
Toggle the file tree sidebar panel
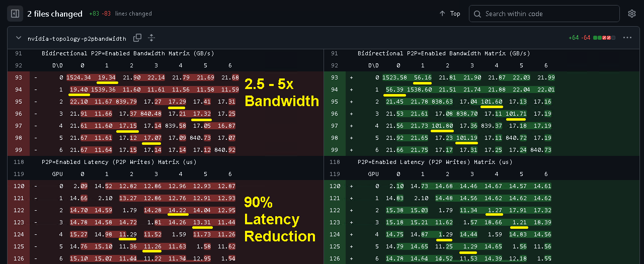coord(15,14)
